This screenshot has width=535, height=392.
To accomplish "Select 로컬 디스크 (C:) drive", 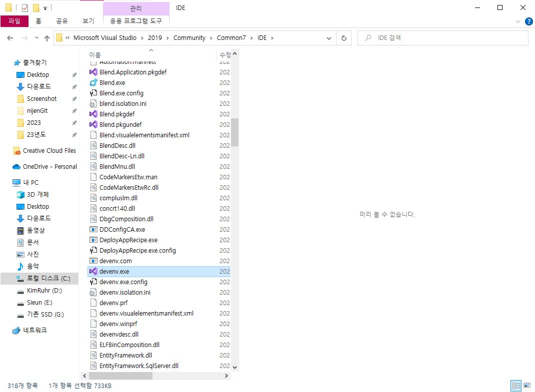I will (39, 279).
